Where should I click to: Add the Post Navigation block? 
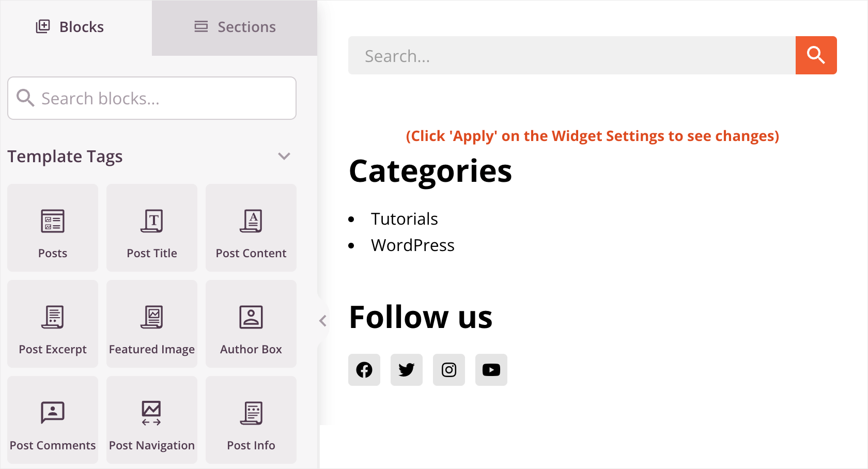[x=152, y=420]
